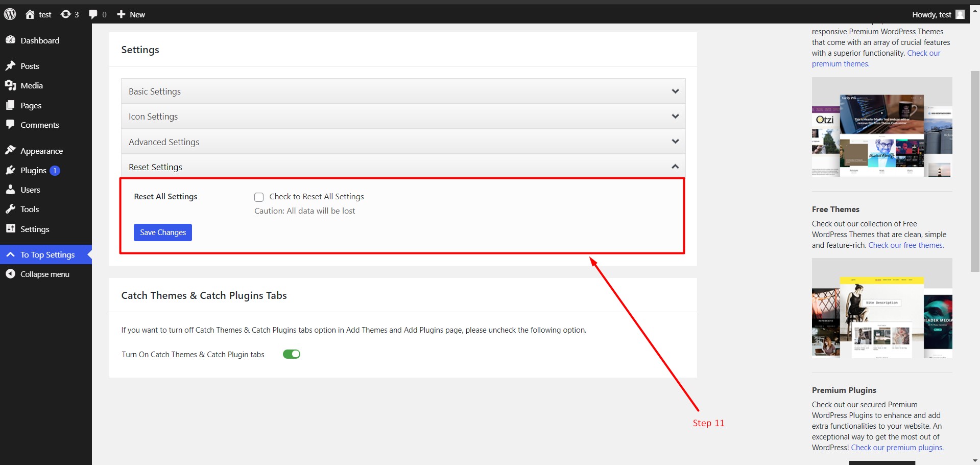
Task: Open the test site home icon
Action: coord(30,14)
